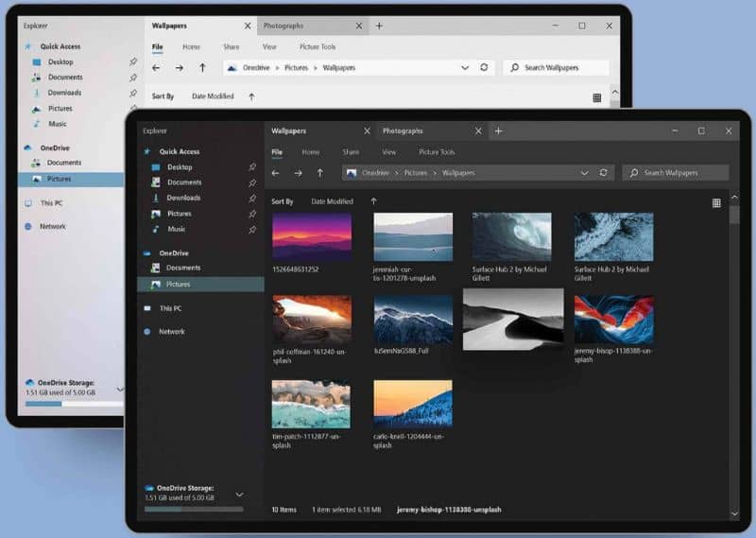Refresh the folder in light Explorer window
Image resolution: width=756 pixels, height=538 pixels.
click(484, 67)
